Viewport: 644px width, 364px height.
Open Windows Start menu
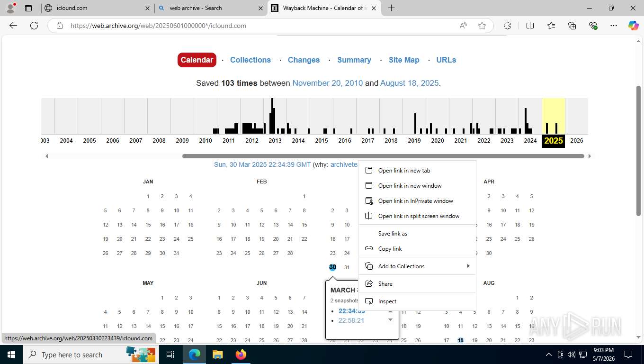(11, 355)
